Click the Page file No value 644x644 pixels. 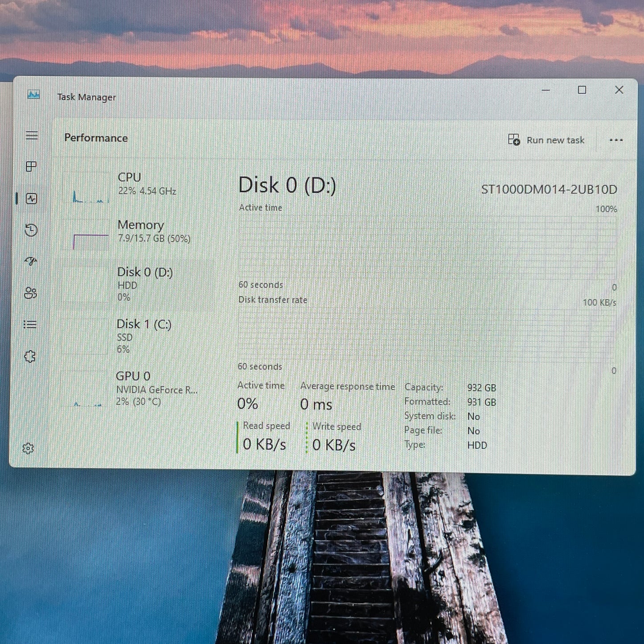click(x=473, y=431)
